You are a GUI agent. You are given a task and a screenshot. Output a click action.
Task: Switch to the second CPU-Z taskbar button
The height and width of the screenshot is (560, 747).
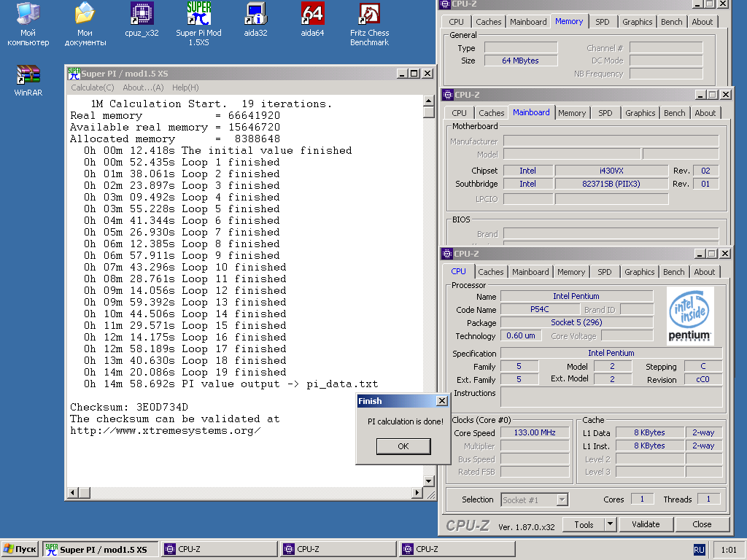338,549
